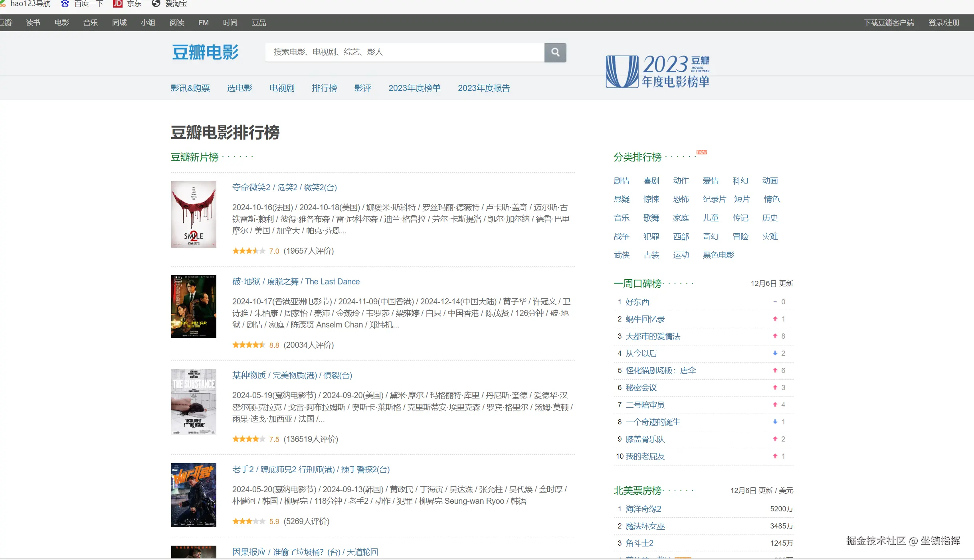
Task: Click the 2023 annual movie list banner
Action: tap(657, 71)
